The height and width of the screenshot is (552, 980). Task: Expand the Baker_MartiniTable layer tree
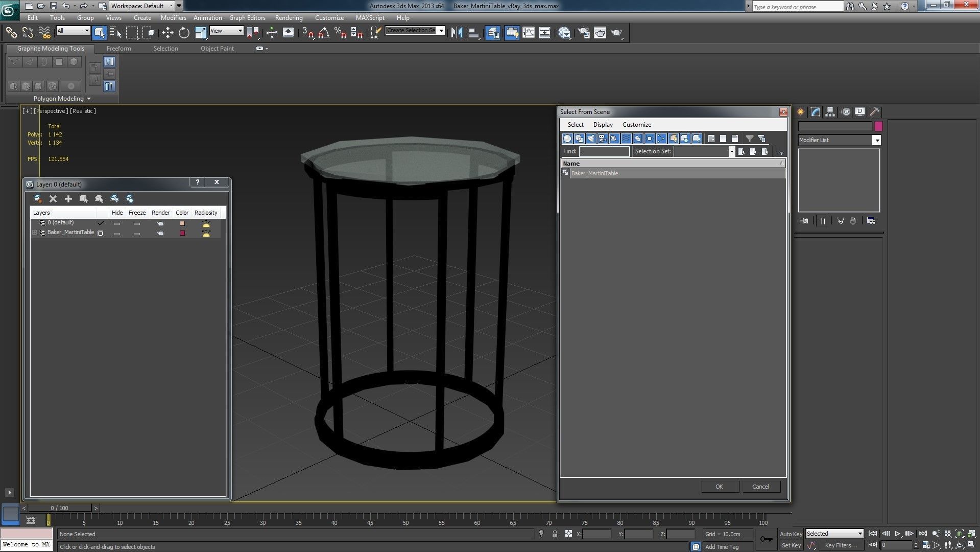tap(35, 233)
